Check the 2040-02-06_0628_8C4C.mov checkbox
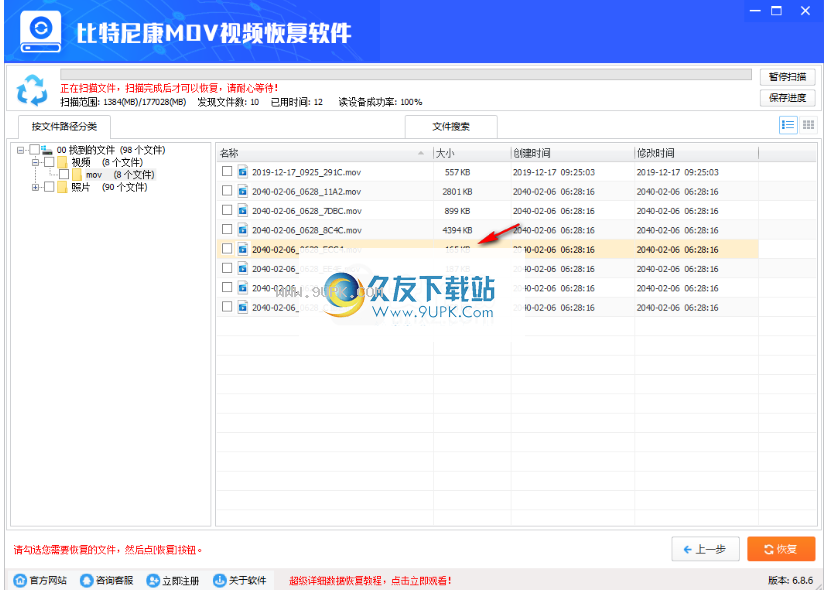The width and height of the screenshot is (824, 590). (x=227, y=229)
